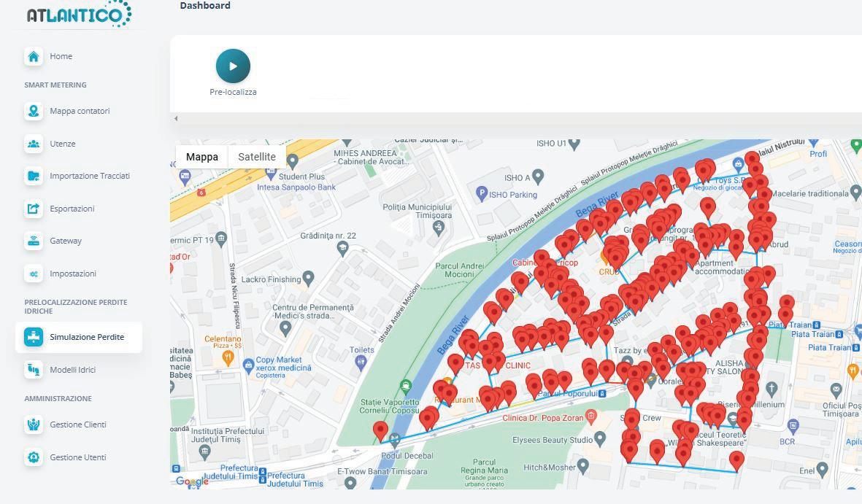The height and width of the screenshot is (504, 862).
Task: Switch map to Mappa view
Action: [201, 157]
